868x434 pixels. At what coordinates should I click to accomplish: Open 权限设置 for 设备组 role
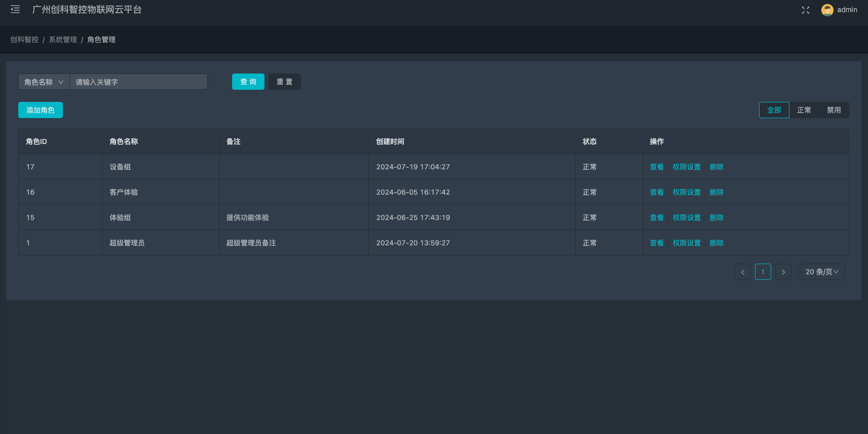pyautogui.click(x=687, y=167)
